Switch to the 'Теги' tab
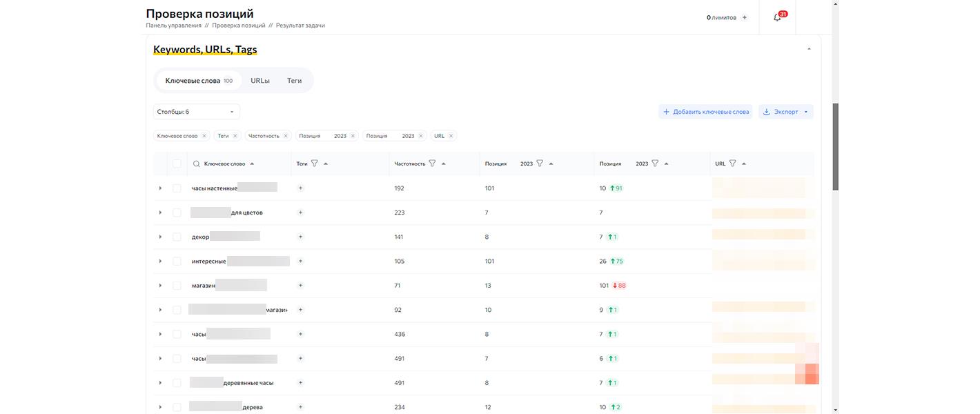 coord(295,81)
